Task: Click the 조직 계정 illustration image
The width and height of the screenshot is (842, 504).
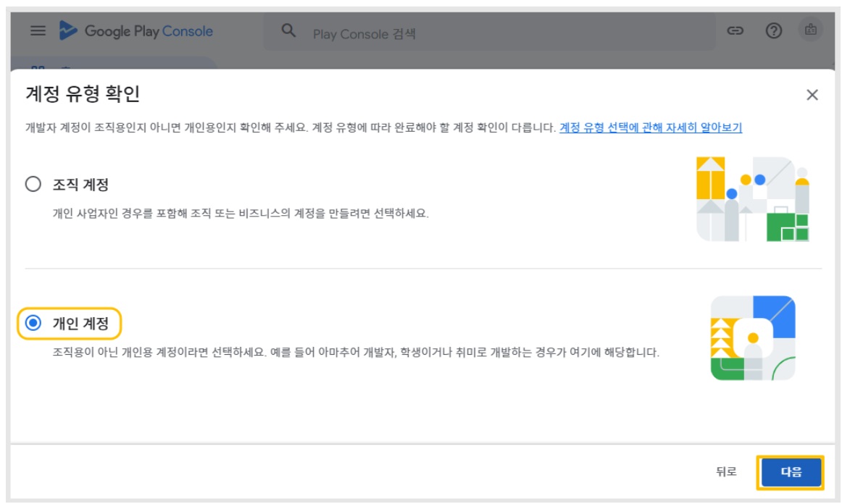Action: pyautogui.click(x=752, y=199)
